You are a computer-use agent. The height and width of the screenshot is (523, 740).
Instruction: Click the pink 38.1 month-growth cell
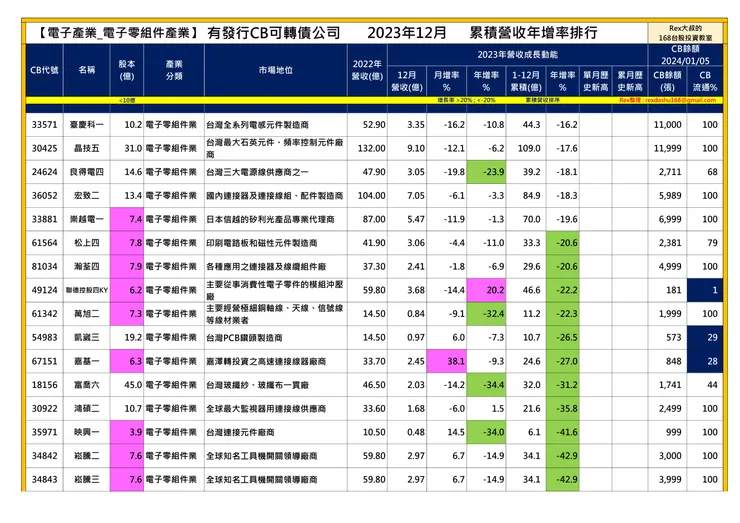(446, 361)
